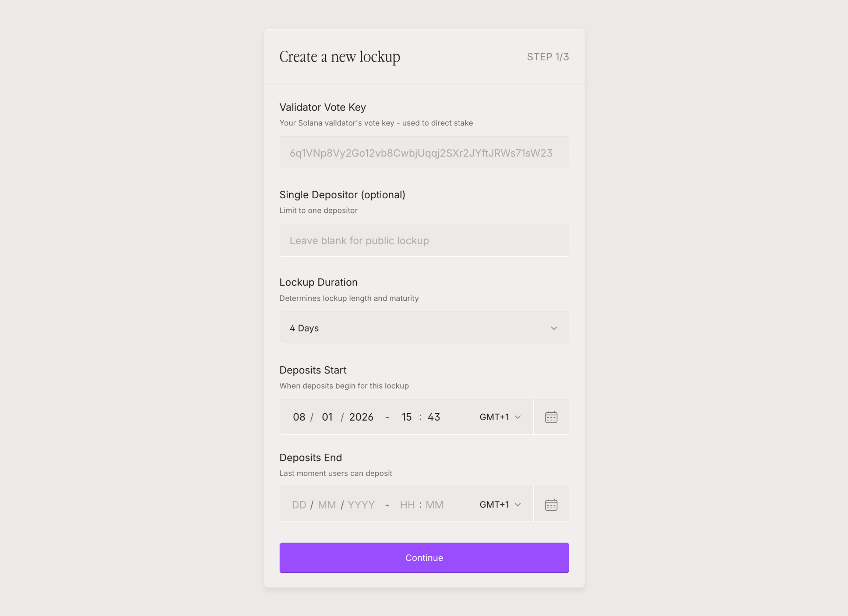Open the Deposits End calendar picker

(x=551, y=505)
